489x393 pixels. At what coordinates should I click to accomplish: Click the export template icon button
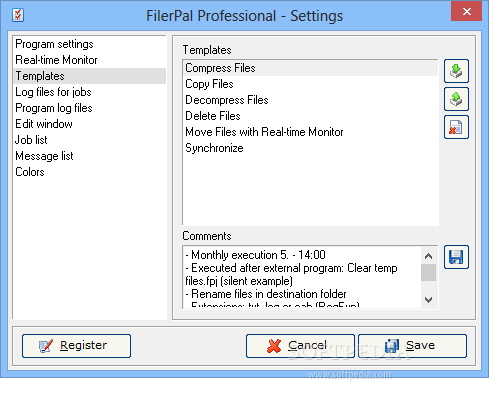point(456,99)
